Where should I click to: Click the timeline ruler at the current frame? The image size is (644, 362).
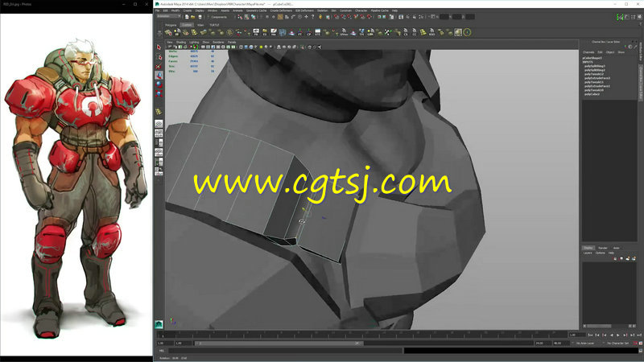tap(163, 335)
